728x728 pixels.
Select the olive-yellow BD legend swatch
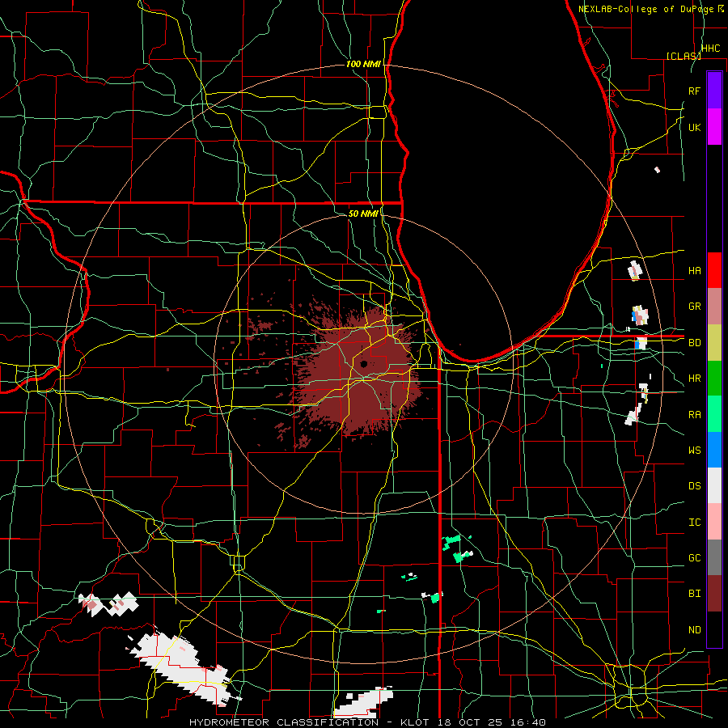tap(714, 343)
